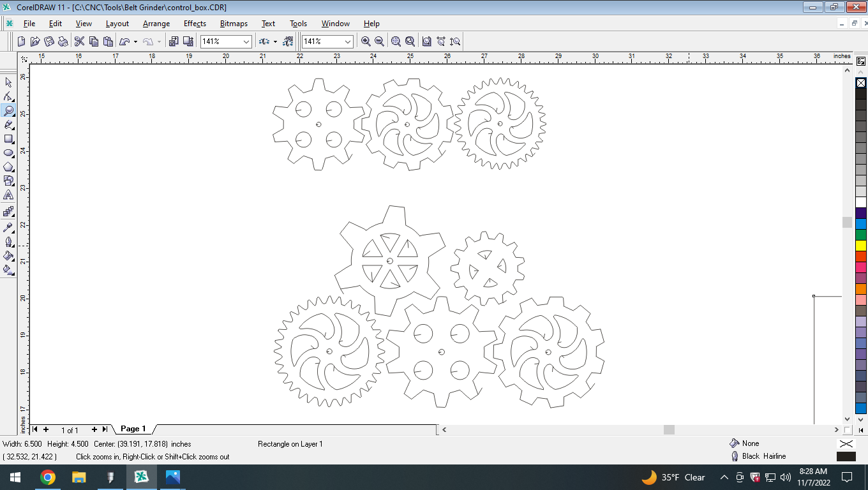This screenshot has width=868, height=490.
Task: Switch to the Page 1 tab
Action: coord(132,429)
